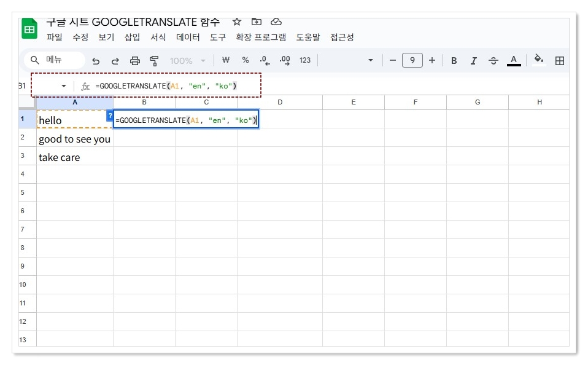The width and height of the screenshot is (588, 365).
Task: Undo the last action
Action: (x=96, y=60)
